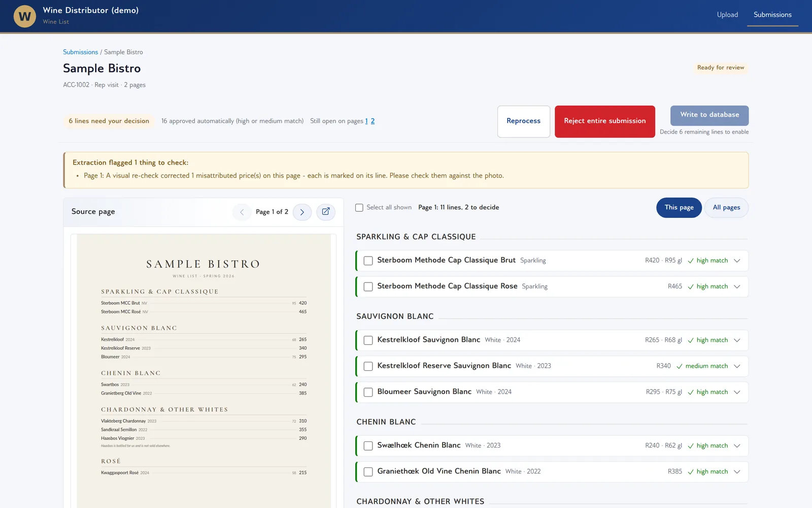This screenshot has width=812, height=508.
Task: Switch to All pages filter
Action: (x=726, y=208)
